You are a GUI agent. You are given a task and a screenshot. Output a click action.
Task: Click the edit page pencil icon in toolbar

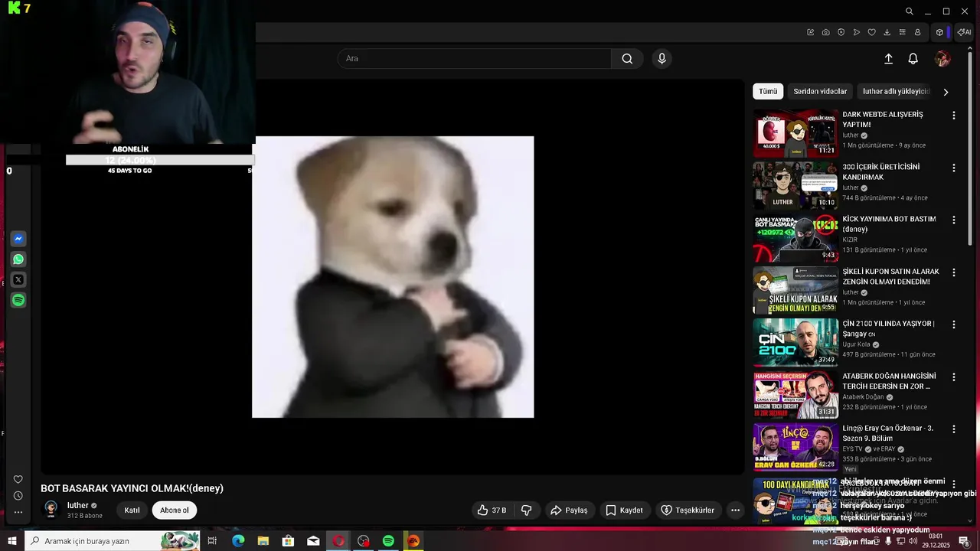coord(810,32)
